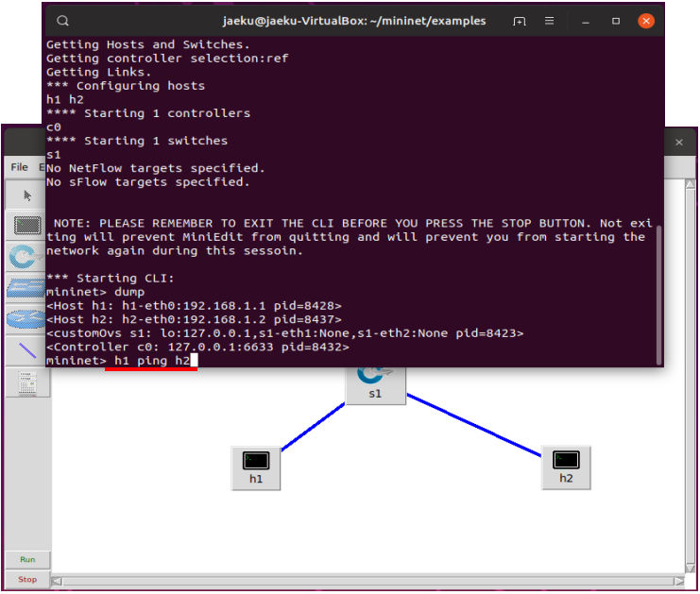Click the '<customOvs s1:' terminal line
This screenshot has height=594, width=700.
coord(285,333)
